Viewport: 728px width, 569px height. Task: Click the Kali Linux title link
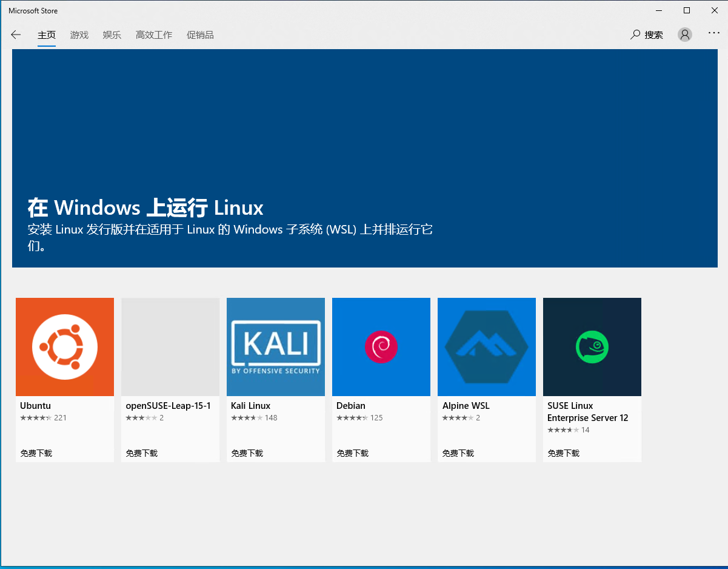pos(251,406)
